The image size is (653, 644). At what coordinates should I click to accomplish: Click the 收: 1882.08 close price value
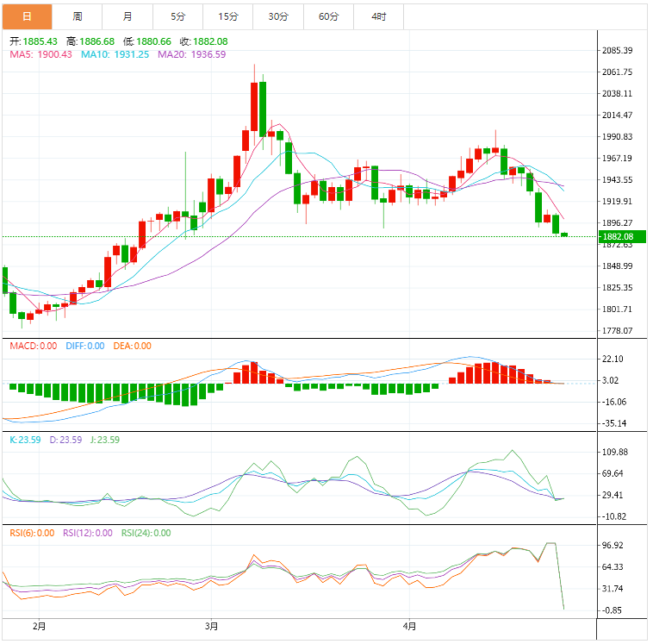203,41
